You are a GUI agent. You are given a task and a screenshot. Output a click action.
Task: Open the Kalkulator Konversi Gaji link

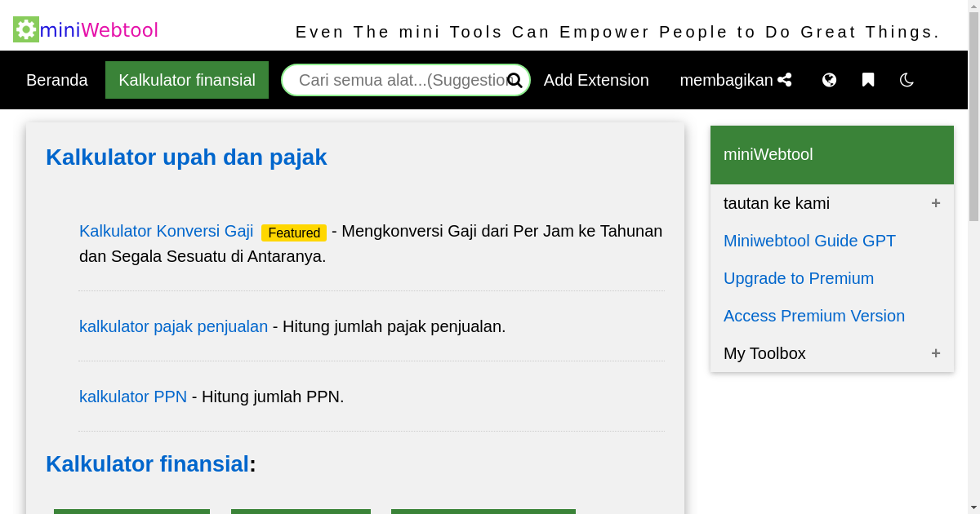click(x=166, y=231)
